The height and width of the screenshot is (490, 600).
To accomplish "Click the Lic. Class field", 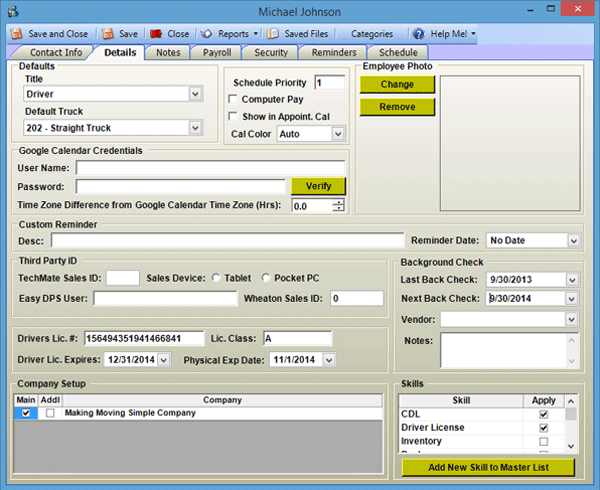I will coord(298,339).
